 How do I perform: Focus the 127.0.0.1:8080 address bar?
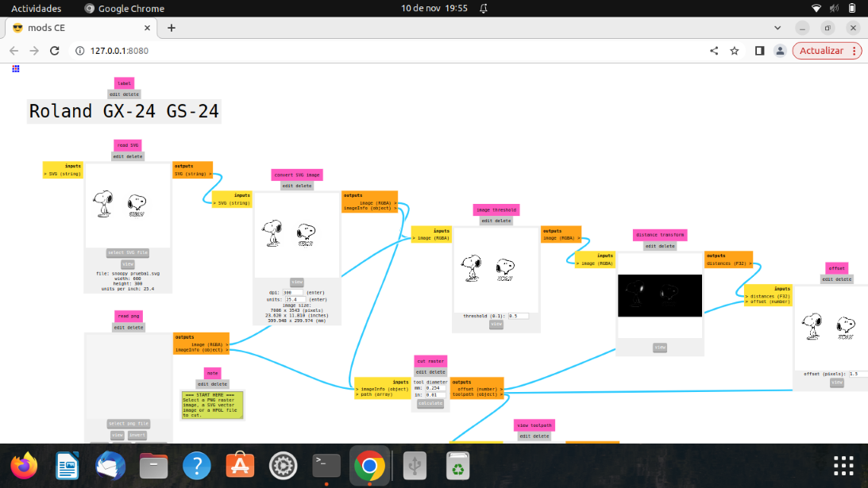point(388,50)
